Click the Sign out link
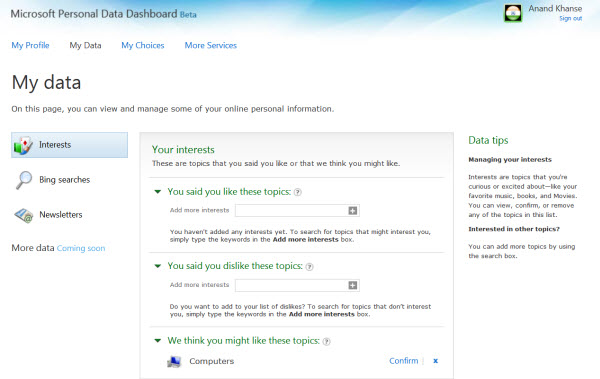 click(x=571, y=18)
